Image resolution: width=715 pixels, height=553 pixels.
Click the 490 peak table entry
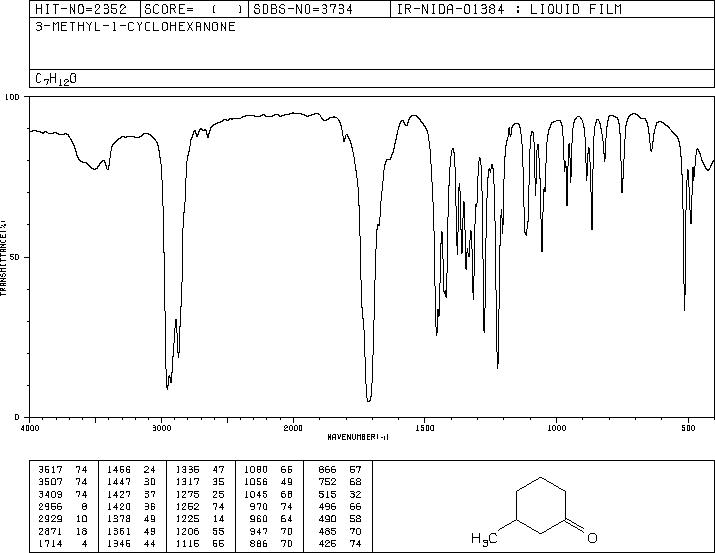(340, 519)
